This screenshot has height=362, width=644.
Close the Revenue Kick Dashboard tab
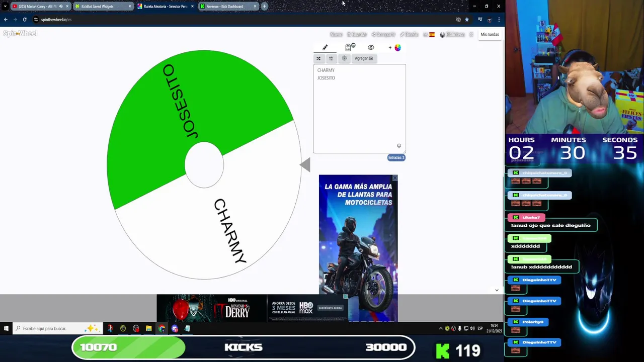coord(255,7)
